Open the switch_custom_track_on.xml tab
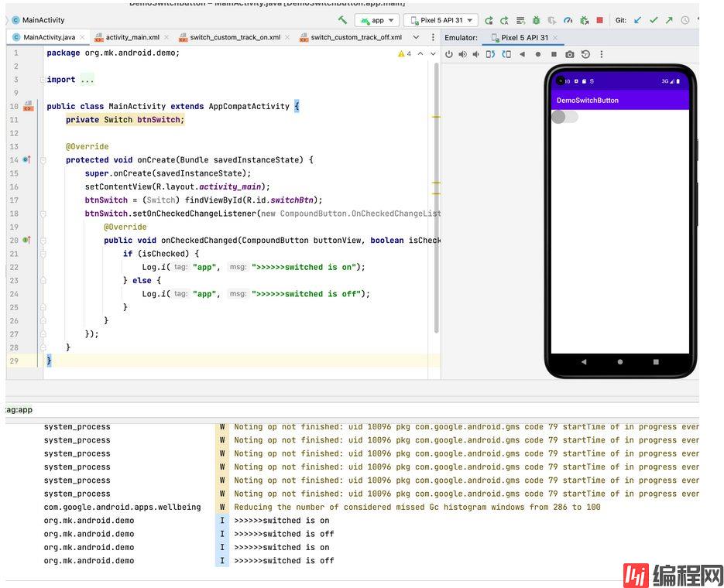Screen dimensions: 724x588 pyautogui.click(x=235, y=37)
